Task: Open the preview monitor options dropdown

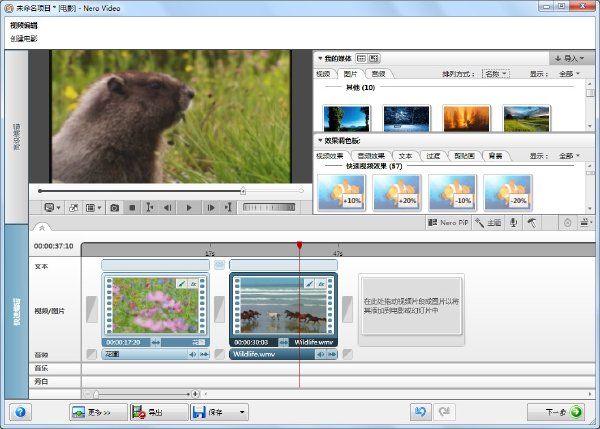Action: click(52, 208)
